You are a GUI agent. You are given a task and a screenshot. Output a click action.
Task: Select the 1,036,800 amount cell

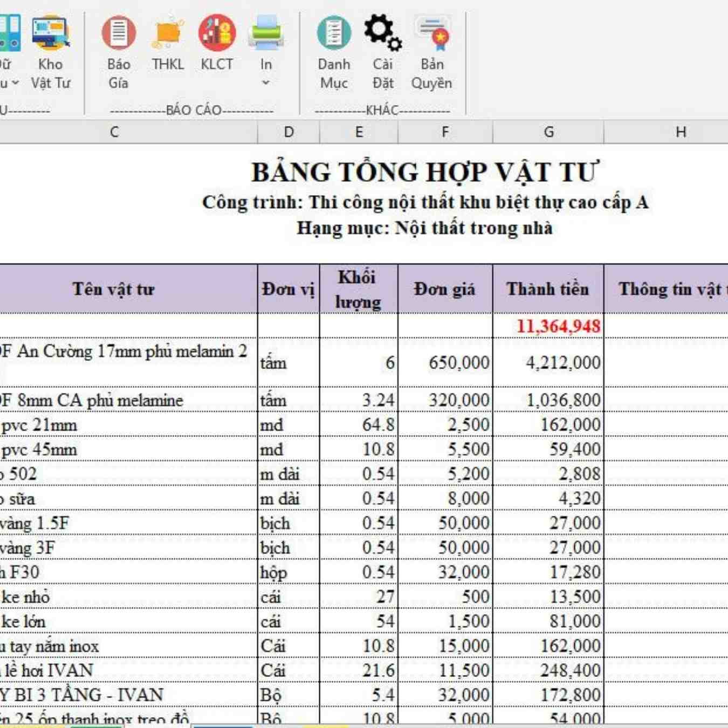tap(548, 400)
